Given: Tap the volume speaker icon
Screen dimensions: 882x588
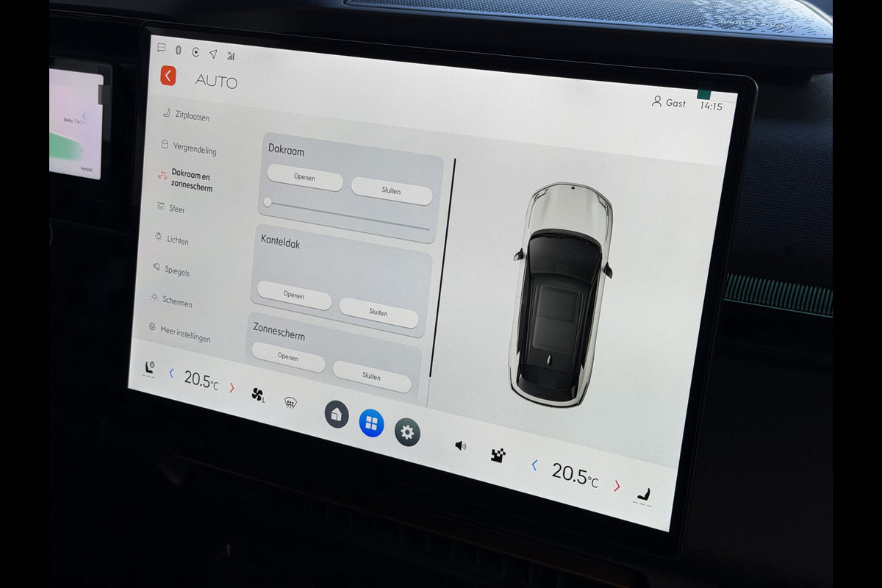Looking at the screenshot, I should coord(461,445).
